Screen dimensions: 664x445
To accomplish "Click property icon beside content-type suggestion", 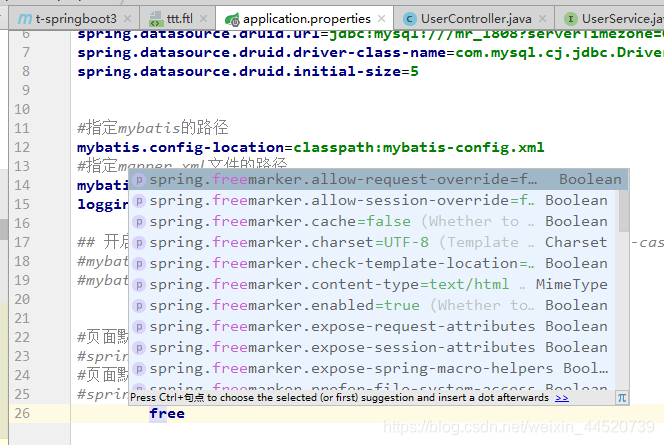I will (x=139, y=285).
